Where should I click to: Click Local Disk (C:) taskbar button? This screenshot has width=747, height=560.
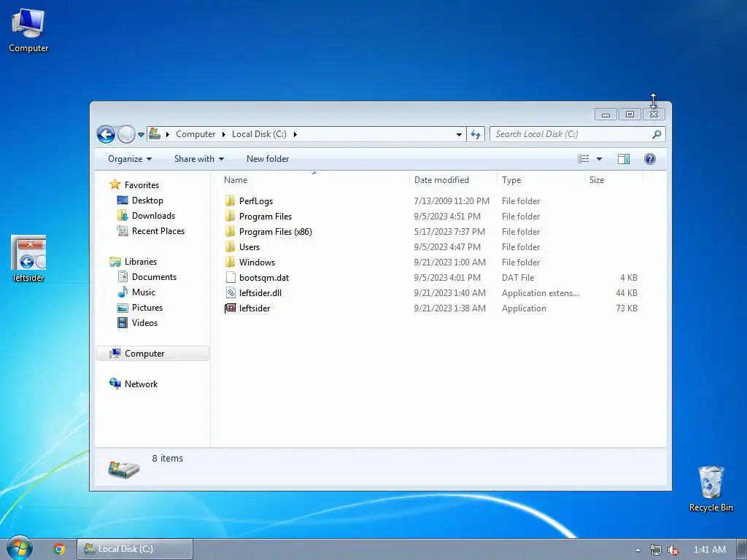135,549
